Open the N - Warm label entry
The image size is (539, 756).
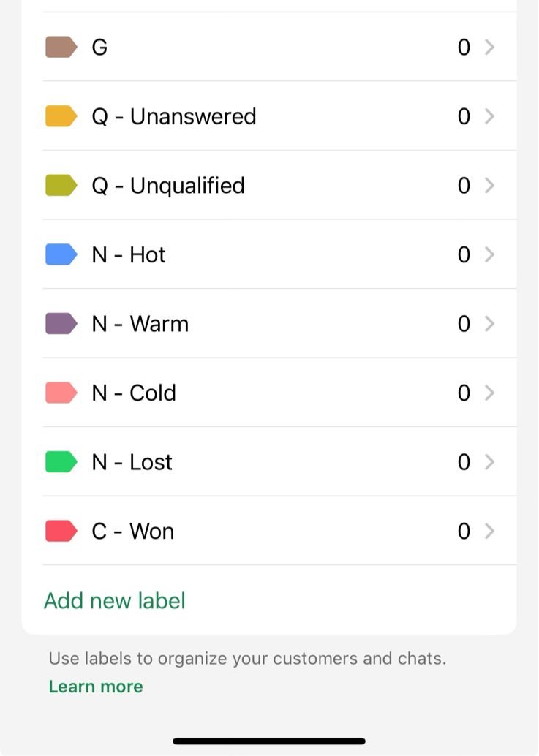pyautogui.click(x=140, y=324)
